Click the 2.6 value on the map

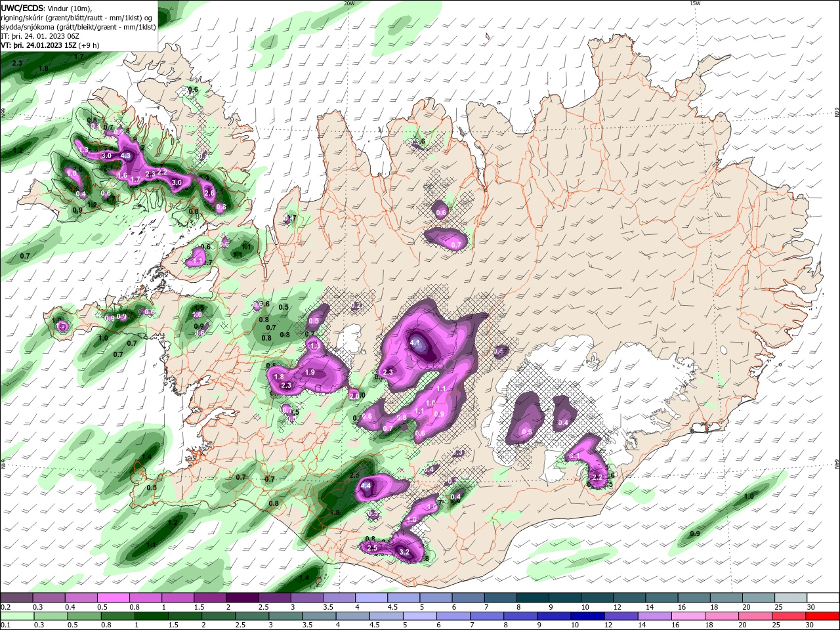[209, 194]
